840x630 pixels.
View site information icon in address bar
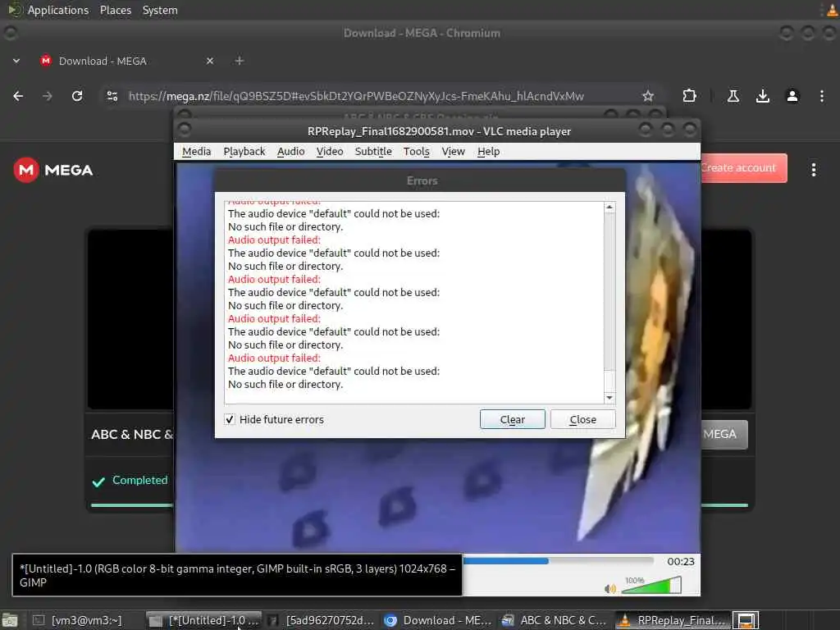(112, 96)
